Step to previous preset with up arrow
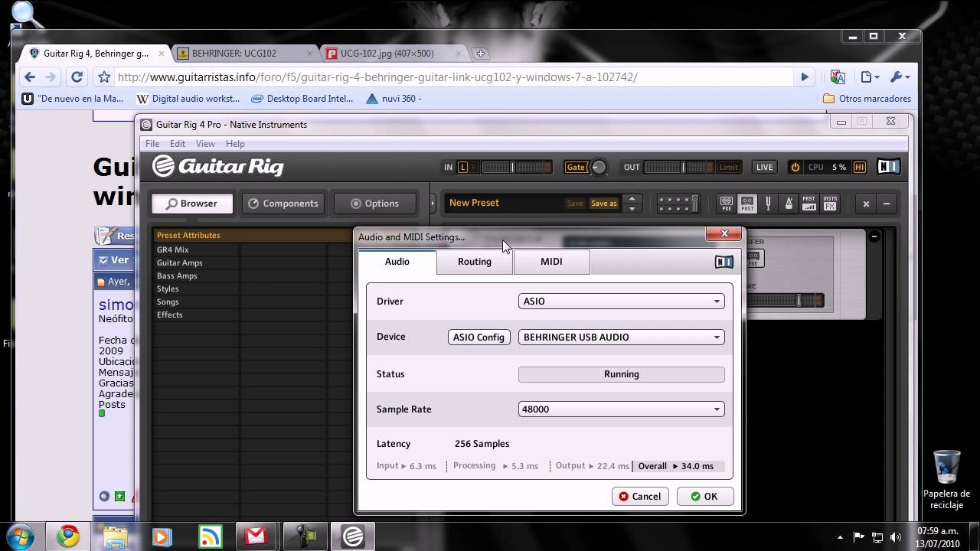980x551 pixels. (x=632, y=199)
